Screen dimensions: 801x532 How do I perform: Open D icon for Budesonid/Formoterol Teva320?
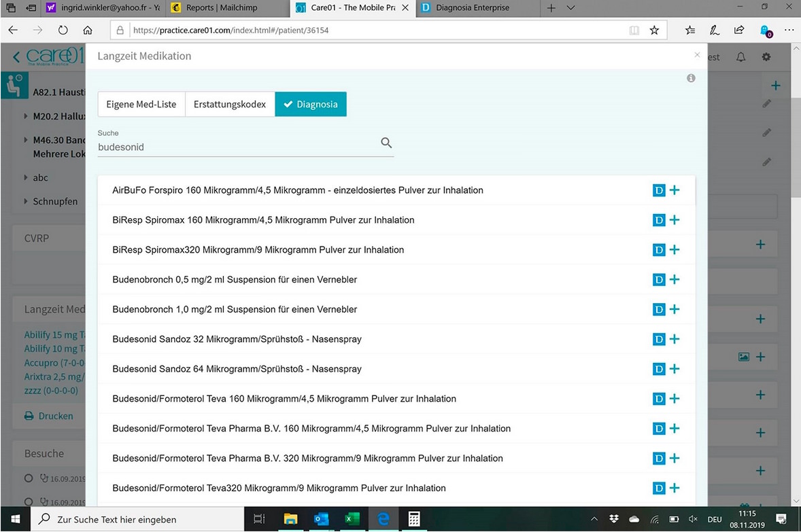coord(659,488)
